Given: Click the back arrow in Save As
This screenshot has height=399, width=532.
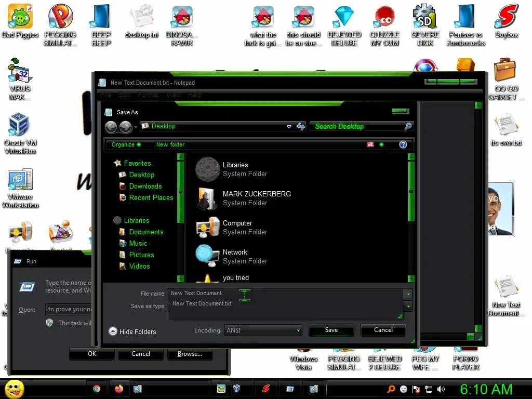Looking at the screenshot, I should [111, 127].
